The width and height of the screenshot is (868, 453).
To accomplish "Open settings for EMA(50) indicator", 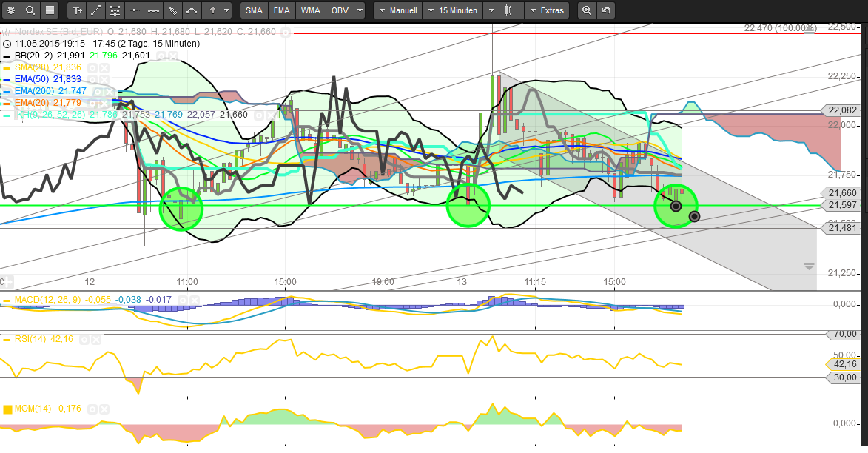I will [x=92, y=79].
